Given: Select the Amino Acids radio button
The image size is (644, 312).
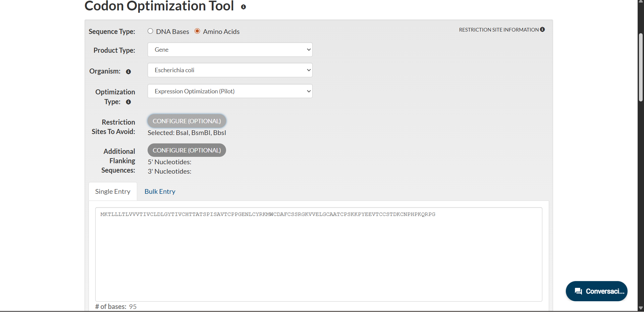Looking at the screenshot, I should tap(198, 31).
